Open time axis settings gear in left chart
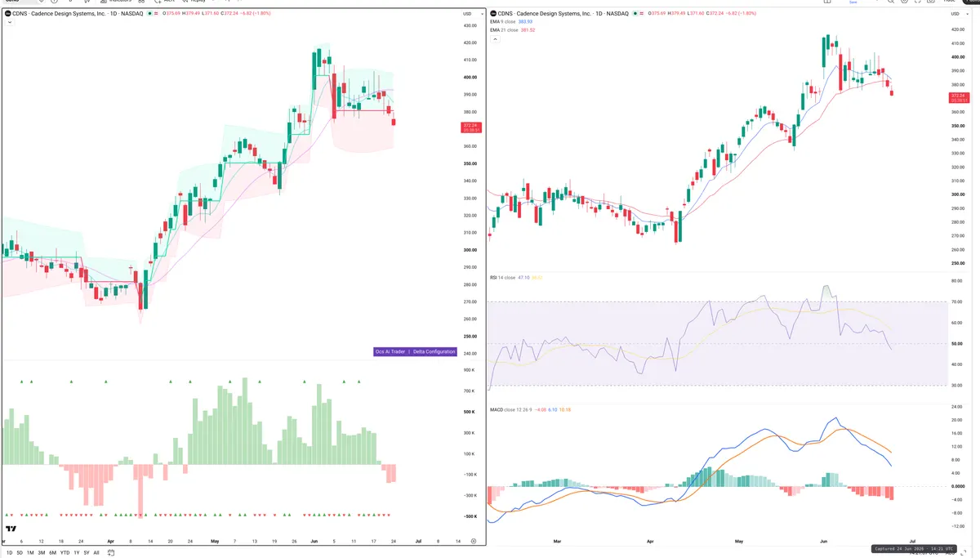 pos(474,541)
